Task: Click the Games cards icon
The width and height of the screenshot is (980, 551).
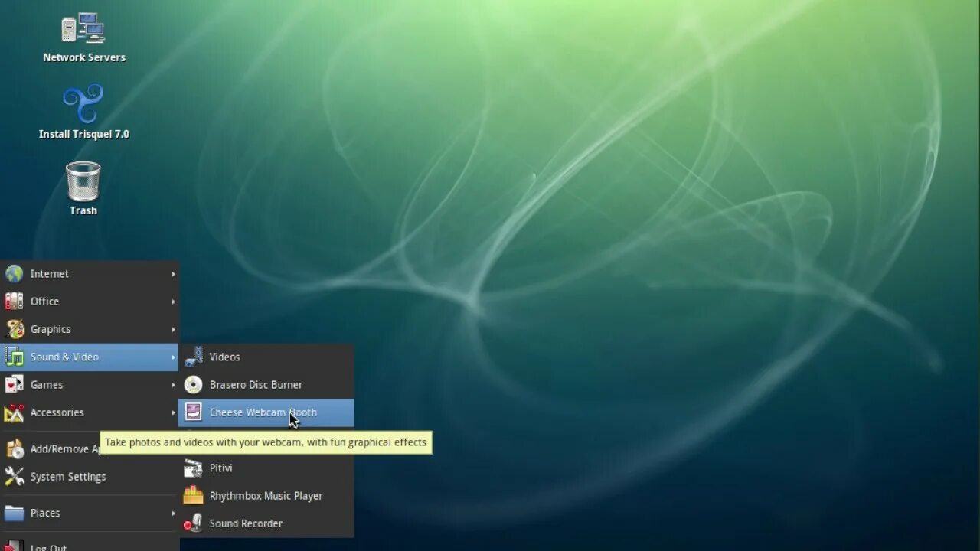Action: 15,384
